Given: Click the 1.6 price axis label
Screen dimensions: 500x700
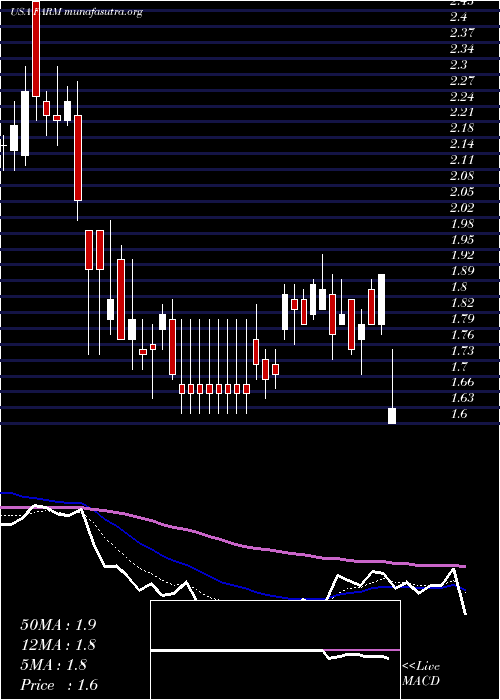Looking at the screenshot, I should point(458,414).
